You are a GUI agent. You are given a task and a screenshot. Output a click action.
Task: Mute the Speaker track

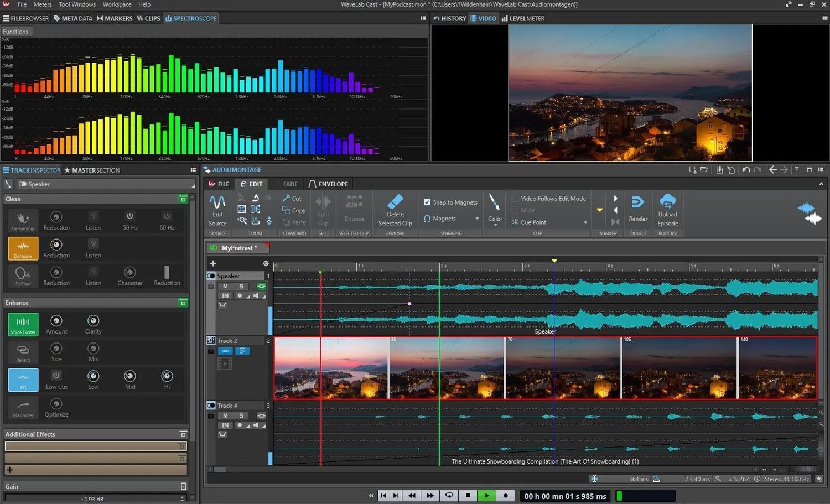click(x=225, y=286)
